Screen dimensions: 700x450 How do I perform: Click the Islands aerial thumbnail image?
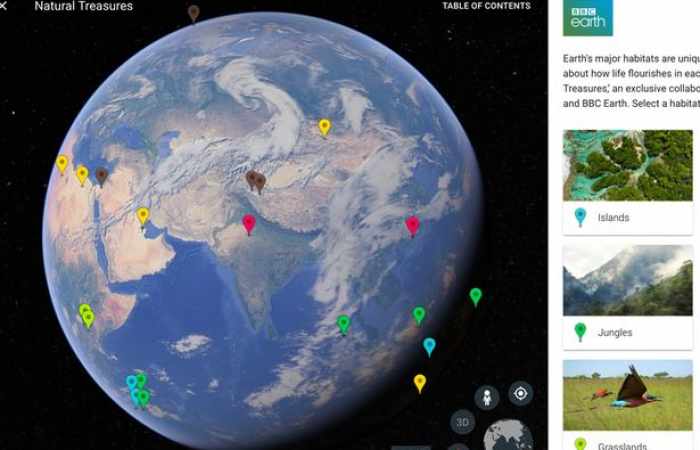point(628,165)
